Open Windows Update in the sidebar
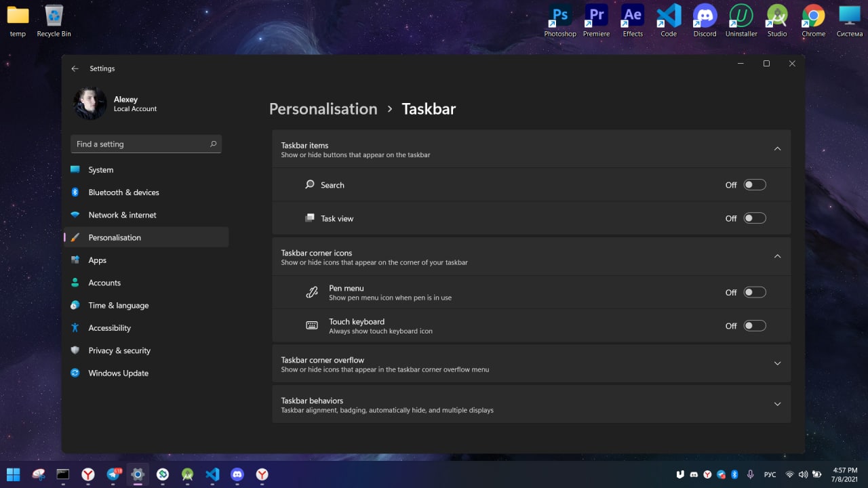Viewport: 868px width, 488px height. 146,373
